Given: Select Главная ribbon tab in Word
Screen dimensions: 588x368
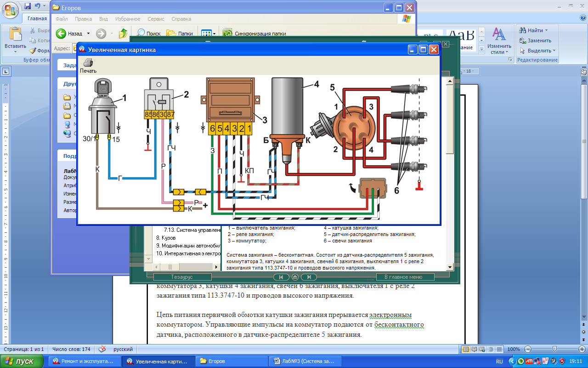Looking at the screenshot, I should pos(37,19).
